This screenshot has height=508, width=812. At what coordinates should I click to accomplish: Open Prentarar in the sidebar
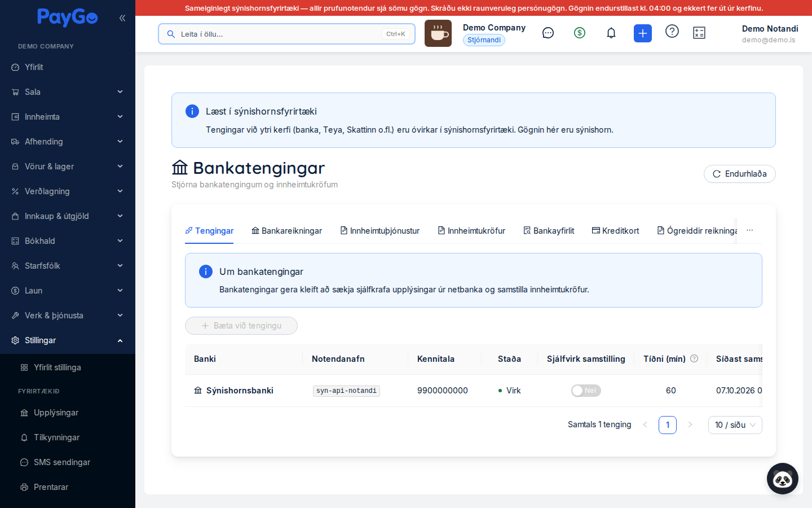(68, 487)
